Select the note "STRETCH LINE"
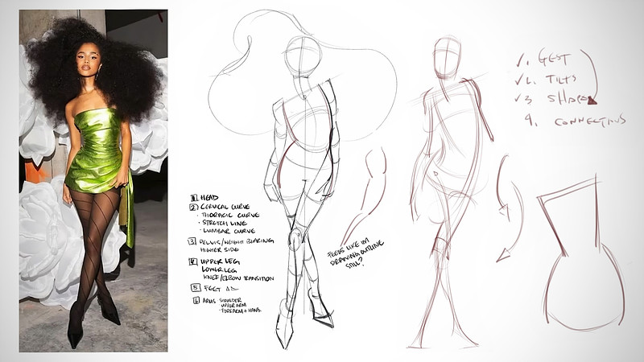 coord(225,223)
